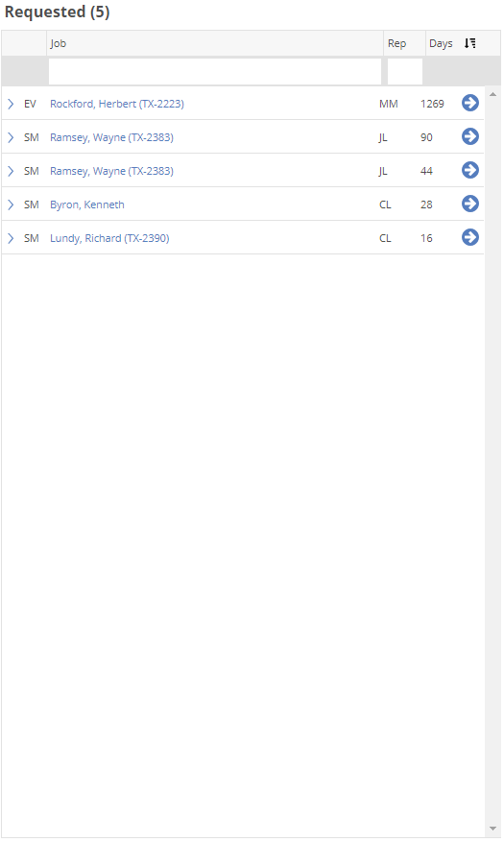Focus the Job filter input field
504x842 pixels.
click(215, 71)
